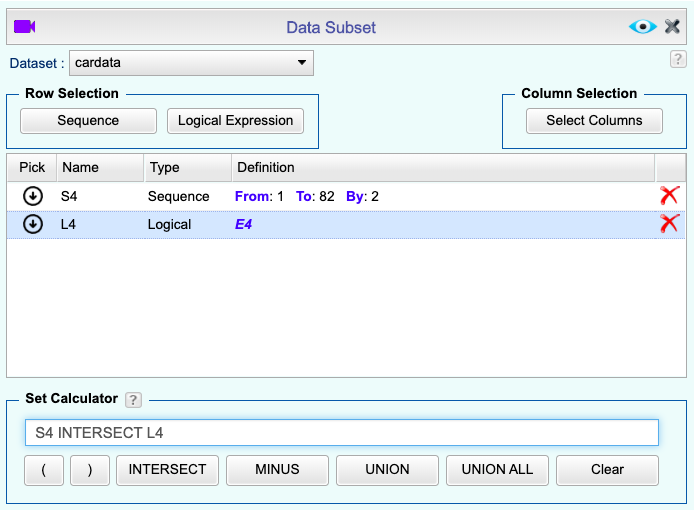Open the Select Columns button
This screenshot has width=694, height=510.
pyautogui.click(x=594, y=121)
